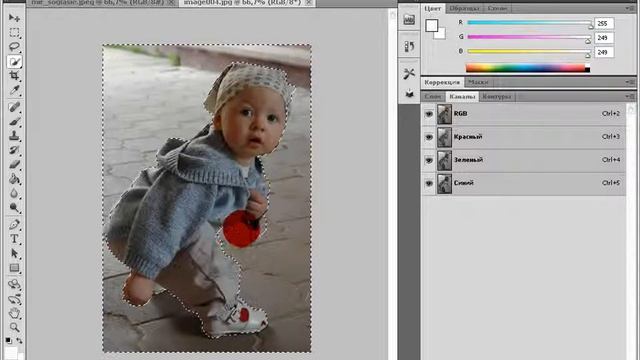Switch to the Цвет tab
The height and width of the screenshot is (360, 640).
tap(433, 8)
